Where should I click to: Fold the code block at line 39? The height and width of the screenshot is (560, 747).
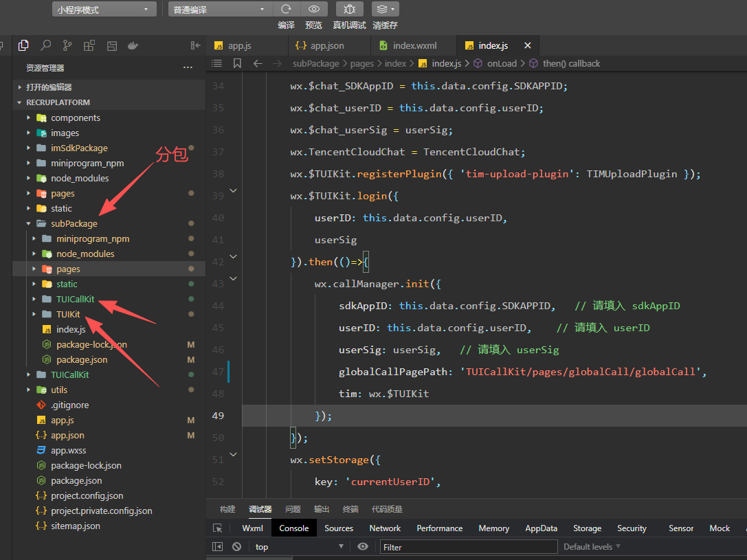click(234, 190)
